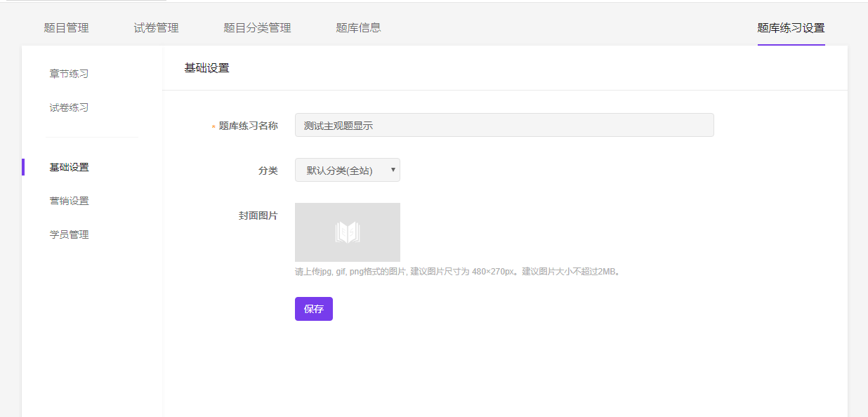Click the 基础设置 panel heading
The width and height of the screenshot is (868, 417).
coord(206,68)
